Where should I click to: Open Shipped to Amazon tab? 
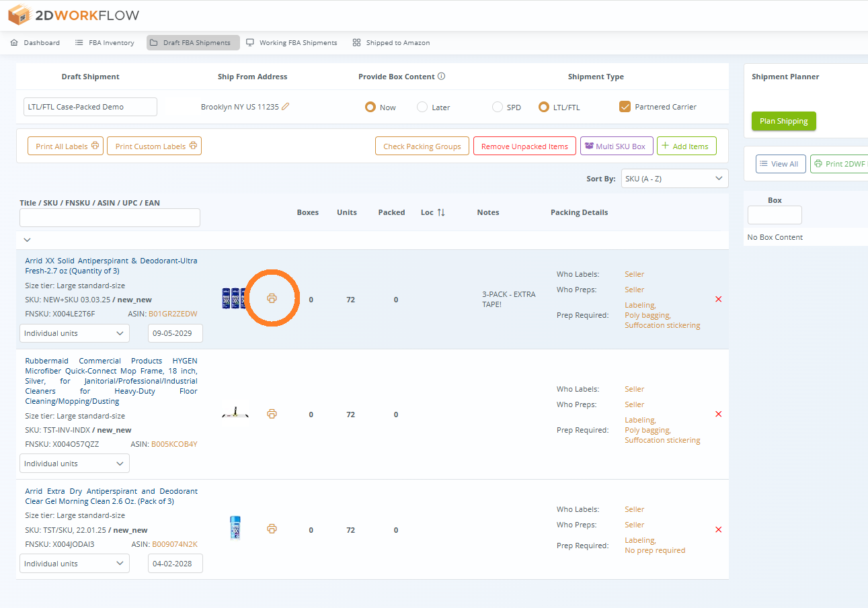[391, 42]
